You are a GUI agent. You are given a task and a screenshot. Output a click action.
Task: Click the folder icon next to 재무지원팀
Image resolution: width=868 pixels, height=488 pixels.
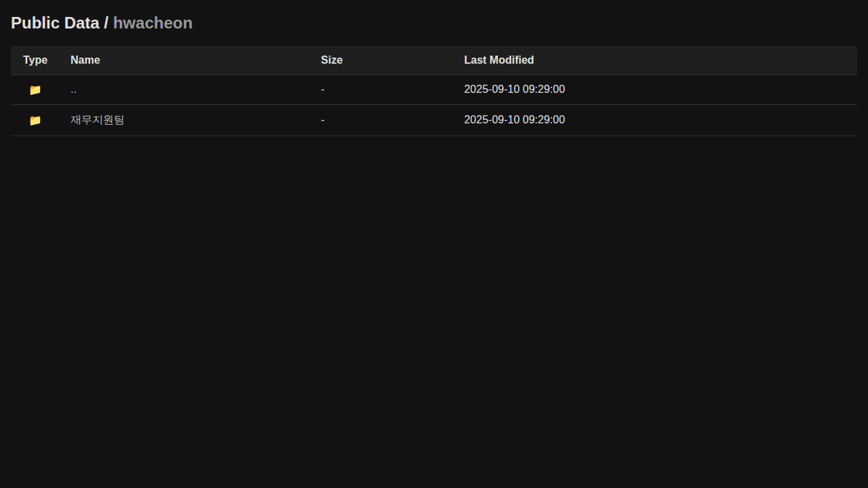35,121
